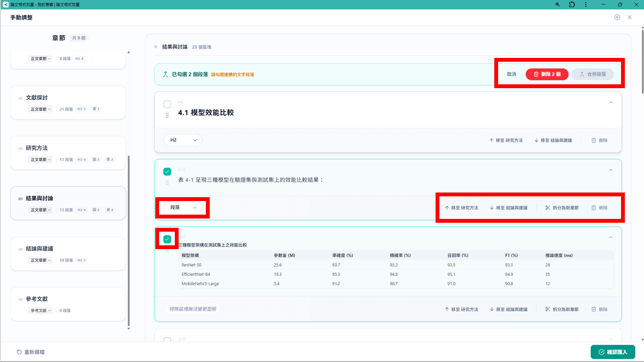Click the play-circle icon beside the panel close button
Image resolution: width=644 pixels, height=362 pixels.
[617, 17]
